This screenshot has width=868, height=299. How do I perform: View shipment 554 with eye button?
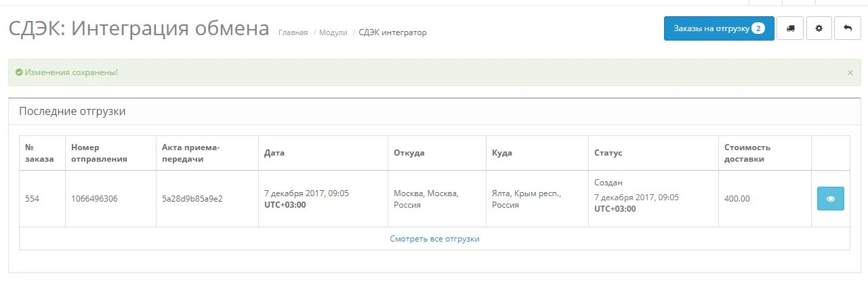click(830, 199)
